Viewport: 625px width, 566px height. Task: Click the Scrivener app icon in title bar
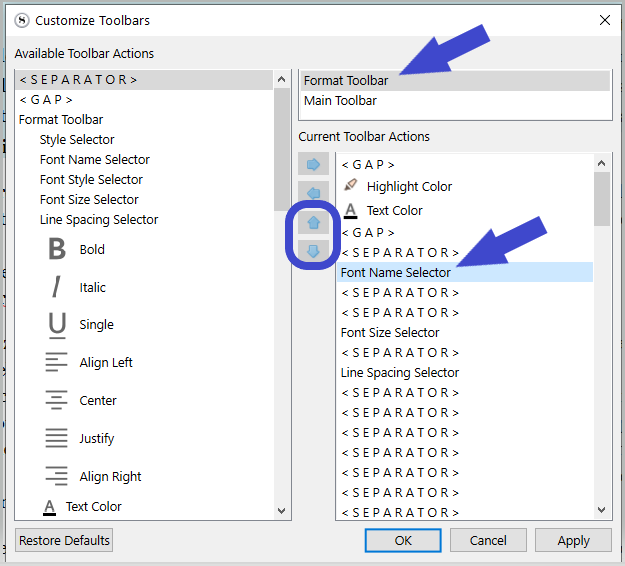click(x=22, y=20)
